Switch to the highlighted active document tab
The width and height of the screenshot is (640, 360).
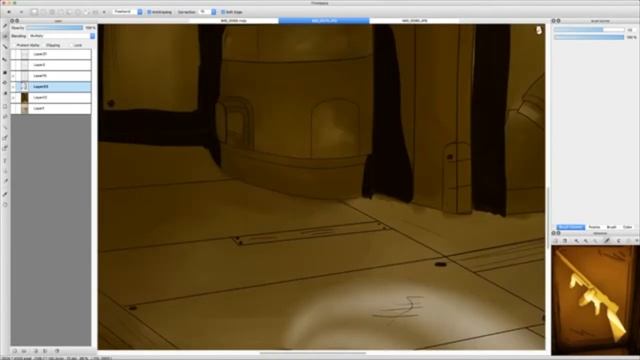(324, 20)
